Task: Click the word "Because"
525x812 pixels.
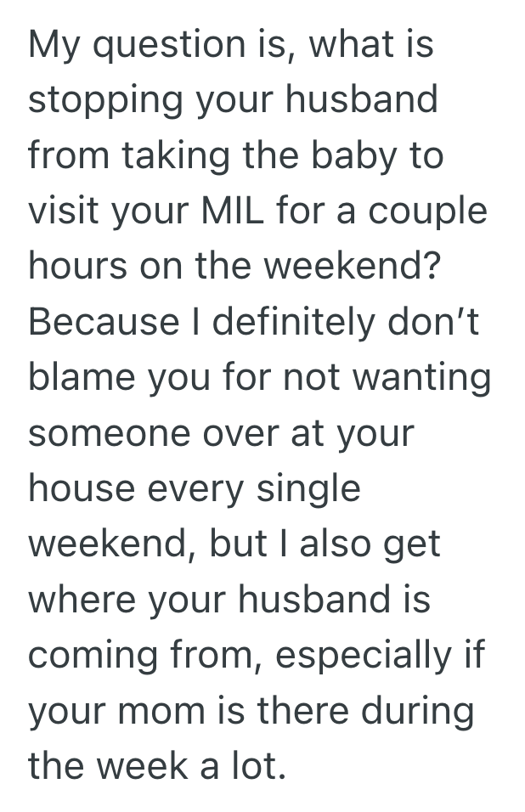Action: (x=101, y=321)
